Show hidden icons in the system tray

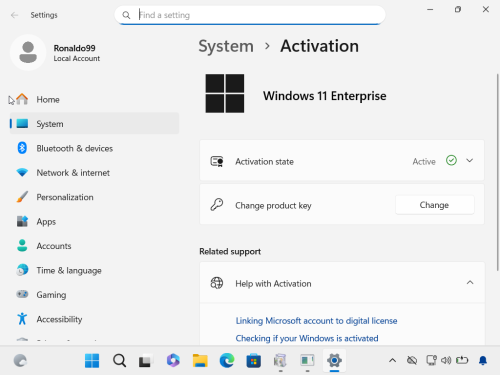click(392, 360)
